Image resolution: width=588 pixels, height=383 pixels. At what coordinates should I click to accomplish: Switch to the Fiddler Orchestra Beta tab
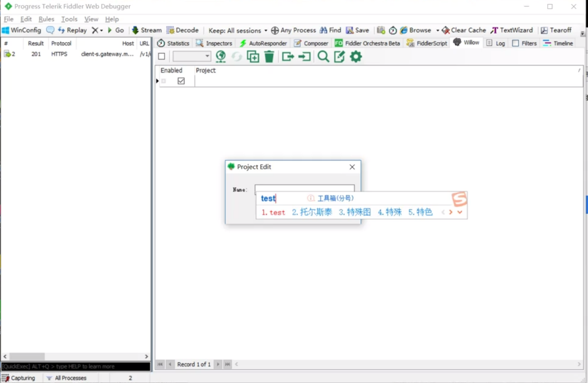click(x=367, y=43)
